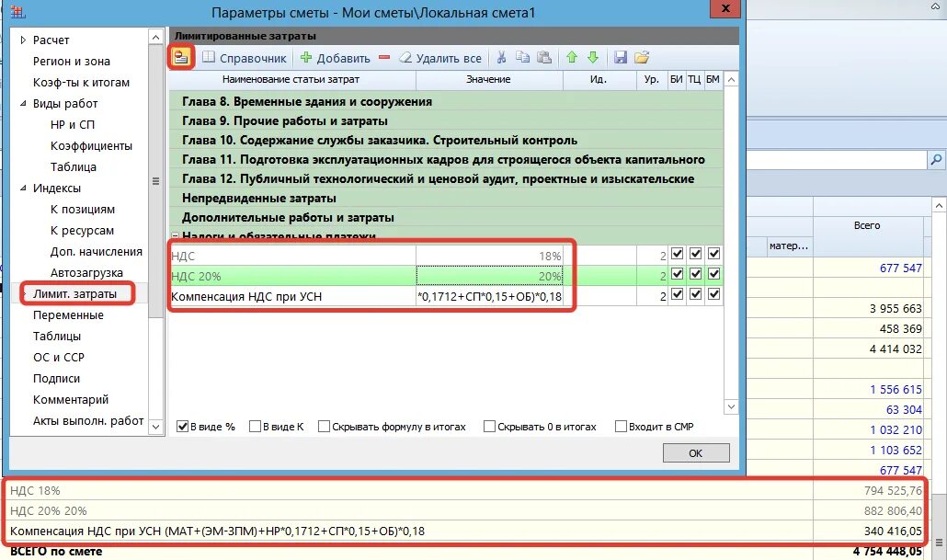Toggle БИ checkbox in Компенсация НДС row
The width and height of the screenshot is (947, 560).
pos(677,295)
